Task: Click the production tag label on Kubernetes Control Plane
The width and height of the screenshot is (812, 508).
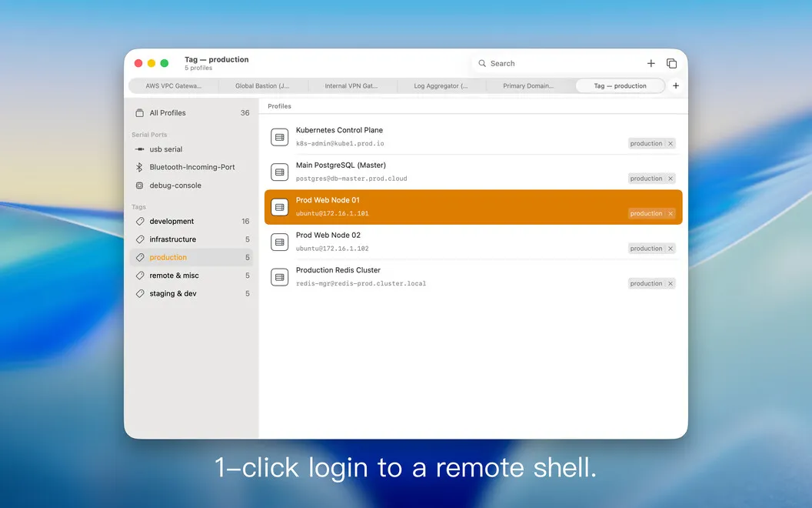Action: tap(646, 144)
